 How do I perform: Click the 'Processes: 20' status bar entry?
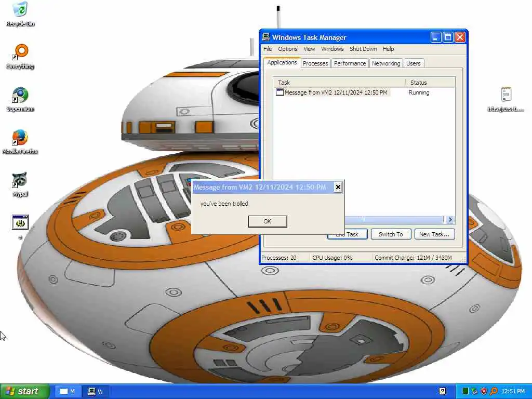click(279, 258)
